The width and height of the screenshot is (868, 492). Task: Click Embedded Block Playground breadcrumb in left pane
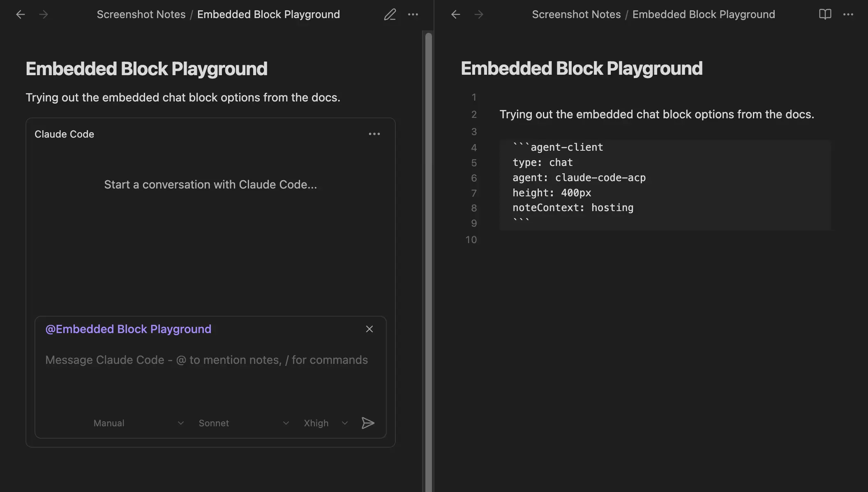(x=268, y=14)
